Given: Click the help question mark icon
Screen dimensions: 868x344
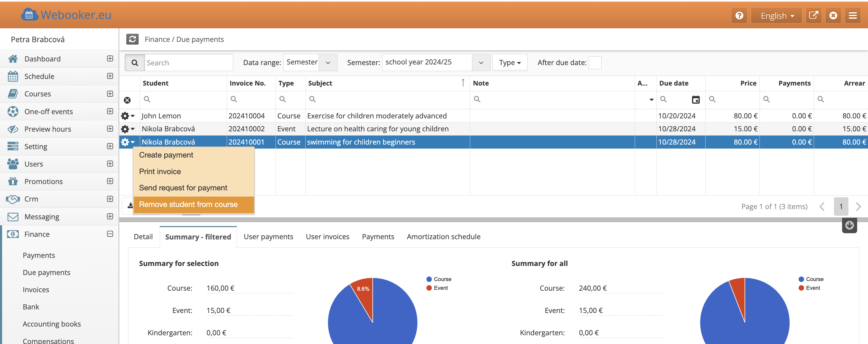Looking at the screenshot, I should pos(739,15).
